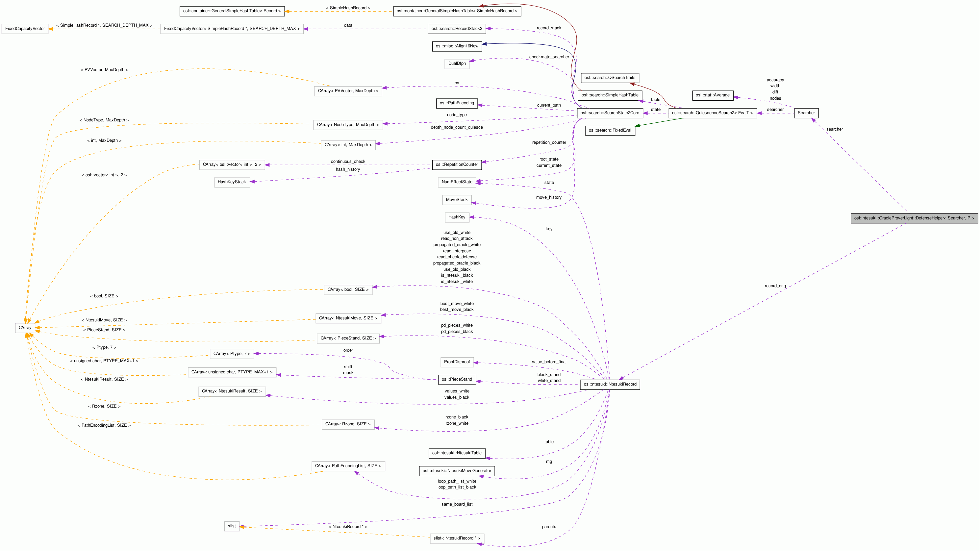Click the osl::search::QSearchTraits node
Image resolution: width=980 pixels, height=551 pixels.
tap(610, 78)
